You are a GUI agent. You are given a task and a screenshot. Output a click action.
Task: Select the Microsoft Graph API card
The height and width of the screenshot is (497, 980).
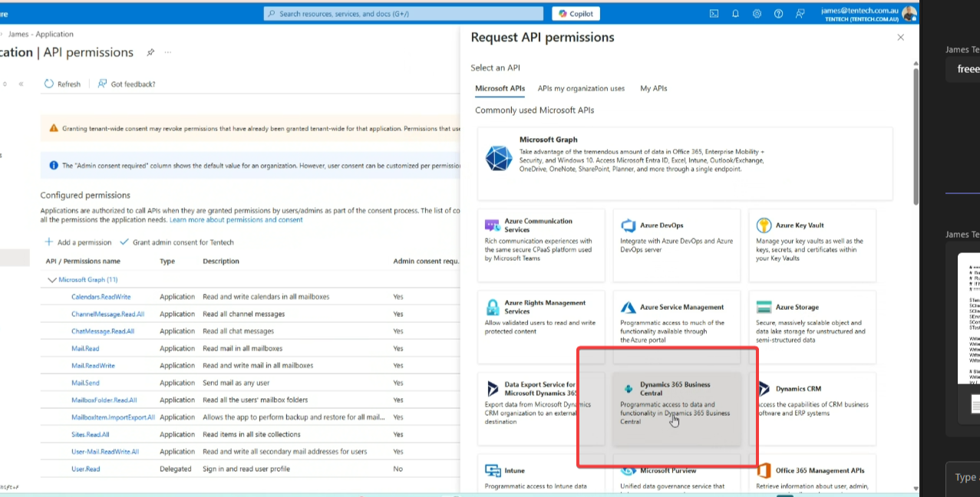[685, 163]
